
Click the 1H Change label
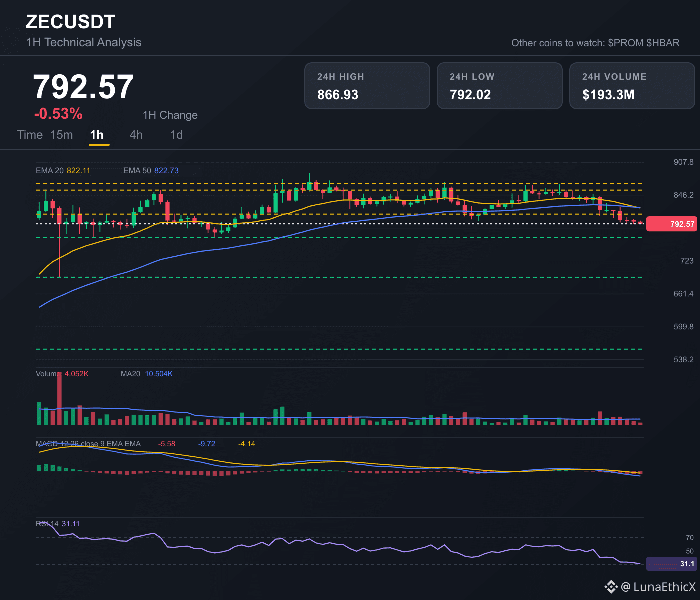[x=170, y=115]
